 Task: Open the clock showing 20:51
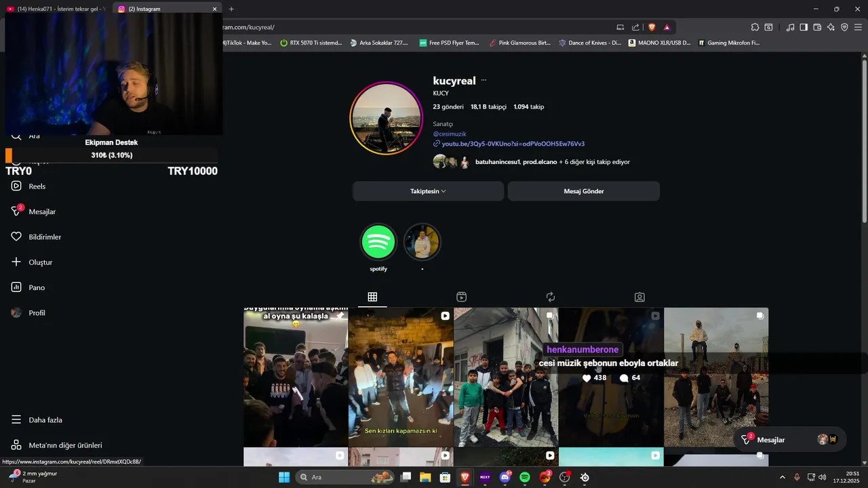(x=847, y=477)
